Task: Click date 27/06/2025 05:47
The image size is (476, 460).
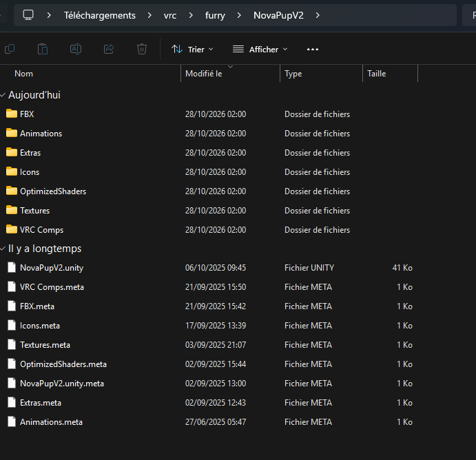Action: coord(216,421)
